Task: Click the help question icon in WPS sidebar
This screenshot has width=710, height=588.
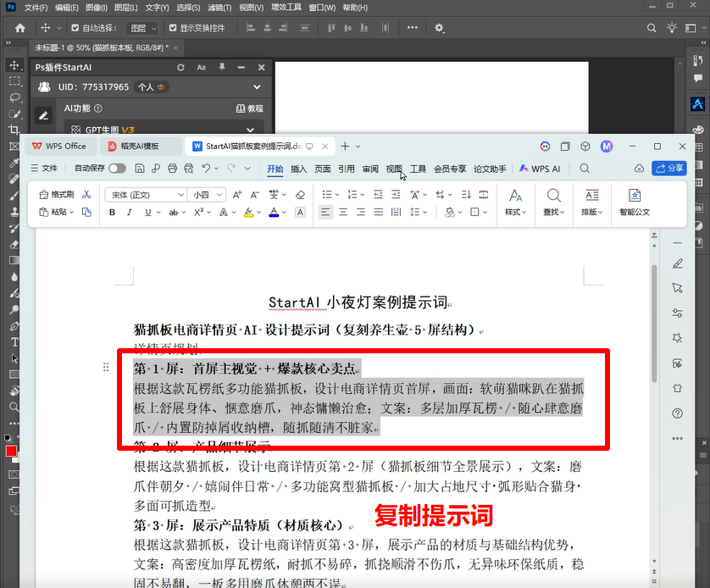Action: click(x=678, y=413)
